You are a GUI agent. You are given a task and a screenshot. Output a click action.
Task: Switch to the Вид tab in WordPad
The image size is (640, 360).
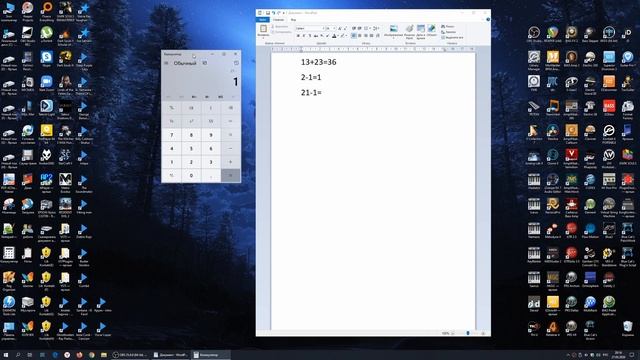click(x=293, y=20)
